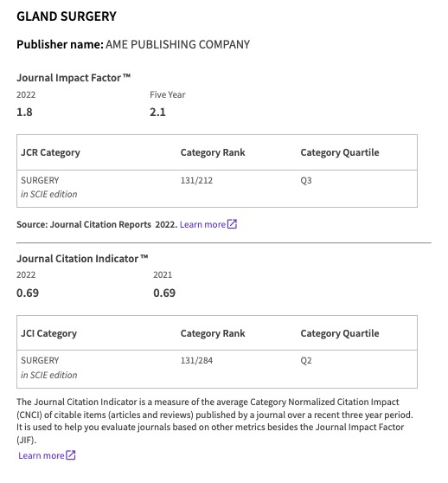This screenshot has height=483, width=448.
Task: Select the Q2 quartile cell
Action: 306,360
